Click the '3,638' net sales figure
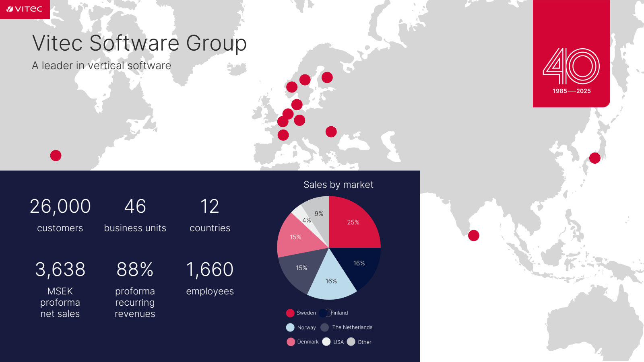Image resolution: width=644 pixels, height=362 pixels. pyautogui.click(x=60, y=270)
